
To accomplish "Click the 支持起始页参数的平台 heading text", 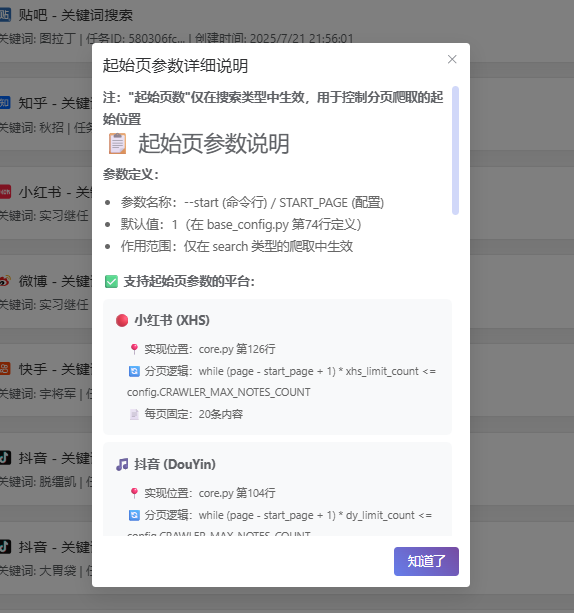I will [189, 281].
